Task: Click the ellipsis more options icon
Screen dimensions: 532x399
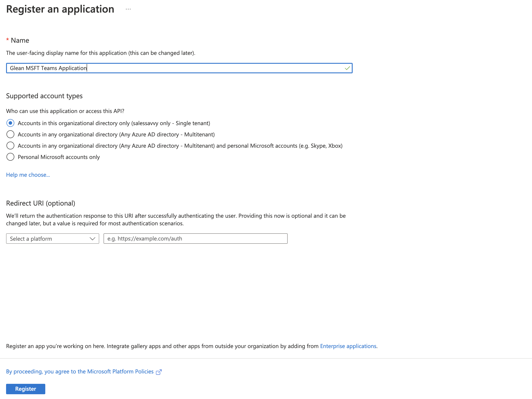Action: pos(128,9)
